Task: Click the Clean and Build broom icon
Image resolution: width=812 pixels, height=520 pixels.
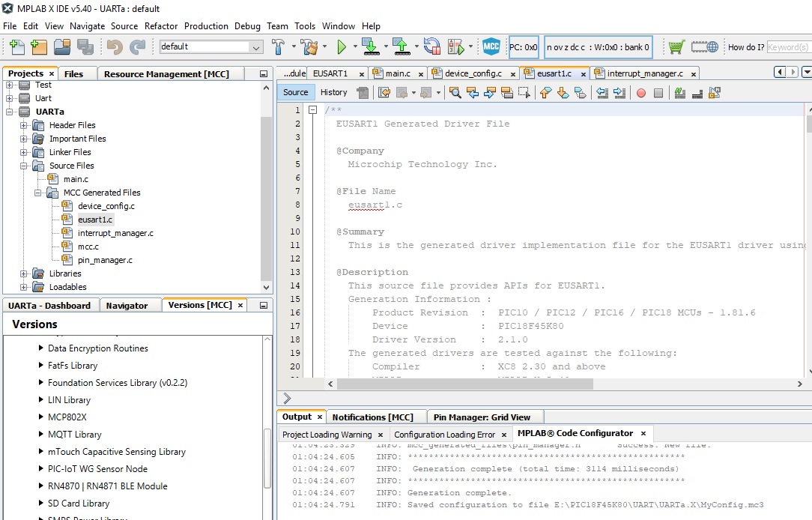Action: (x=309, y=47)
